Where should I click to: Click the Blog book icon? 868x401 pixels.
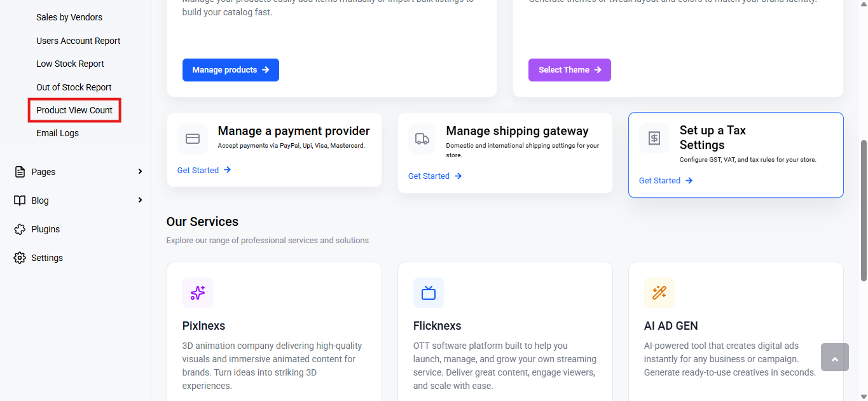pos(20,200)
